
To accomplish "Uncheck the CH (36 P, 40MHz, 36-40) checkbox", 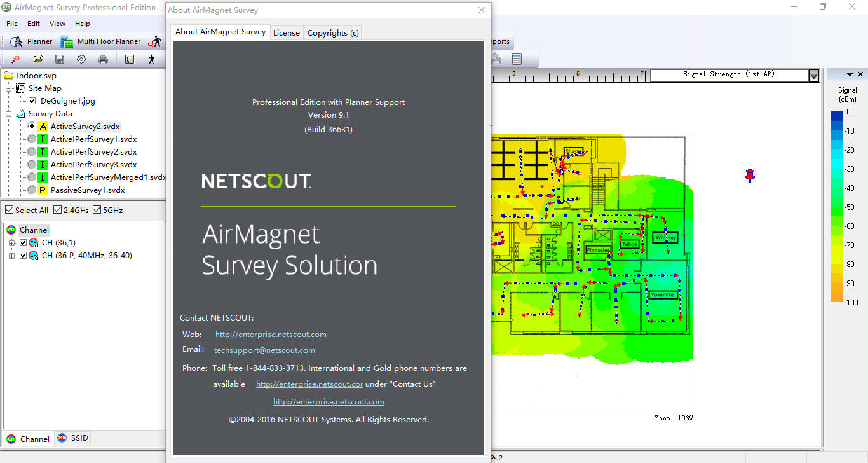I will [x=24, y=256].
